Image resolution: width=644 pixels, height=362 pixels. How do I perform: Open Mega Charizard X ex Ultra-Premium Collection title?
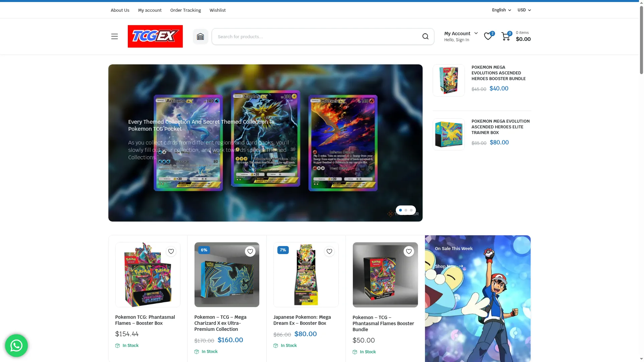(x=220, y=323)
